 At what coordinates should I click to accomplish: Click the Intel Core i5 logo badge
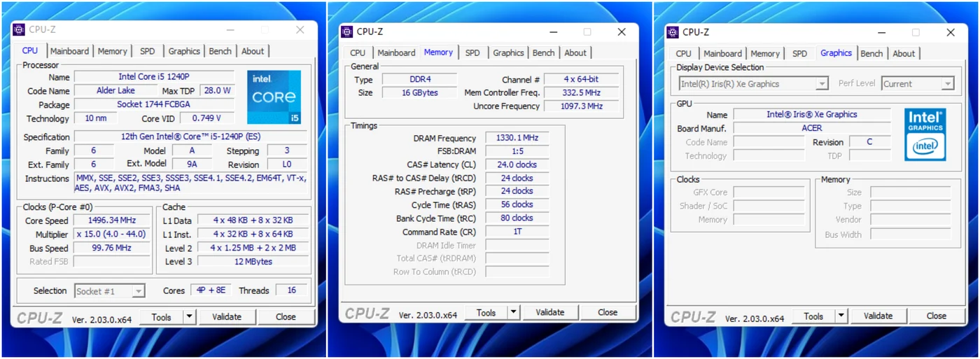coord(274,97)
